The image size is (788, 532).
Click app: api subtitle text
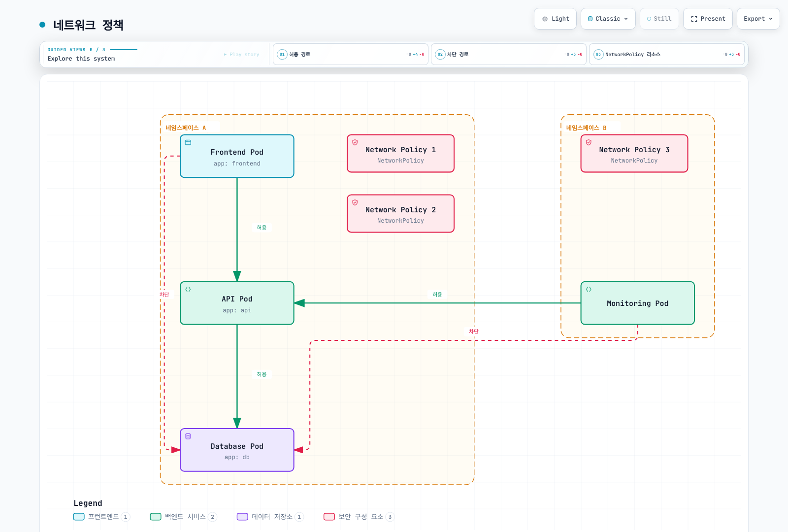[x=237, y=310]
